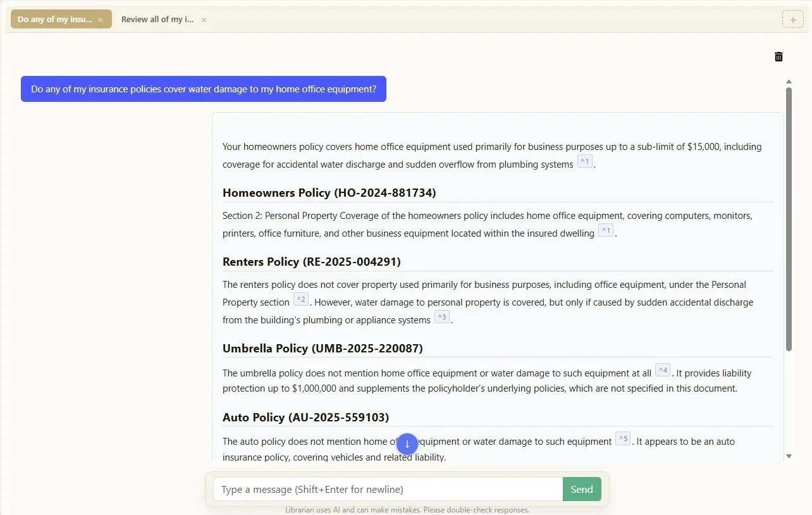The image size is (812, 515).
Task: Click the AI disclaimer text below the input
Action: [407, 509]
